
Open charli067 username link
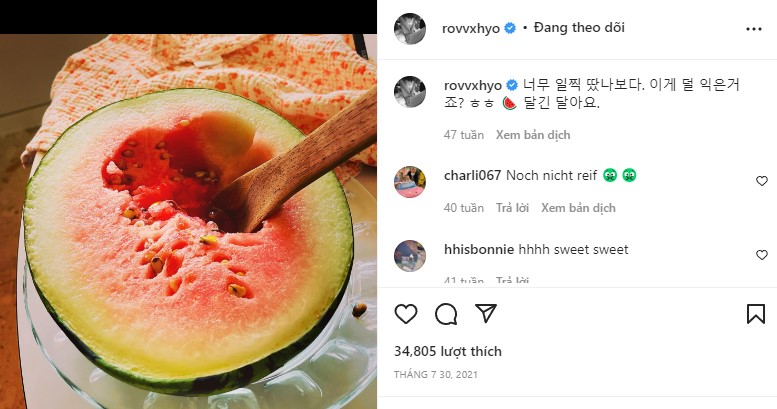(472, 175)
